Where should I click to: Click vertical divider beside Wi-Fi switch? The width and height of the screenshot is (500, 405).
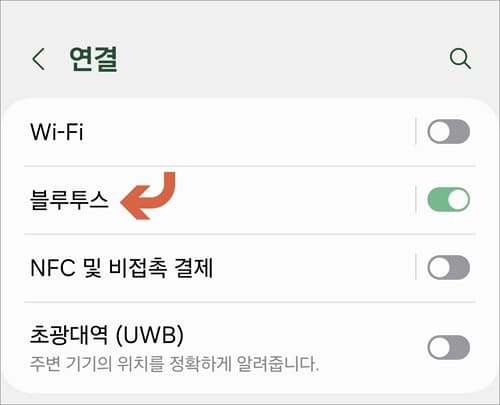click(x=416, y=131)
